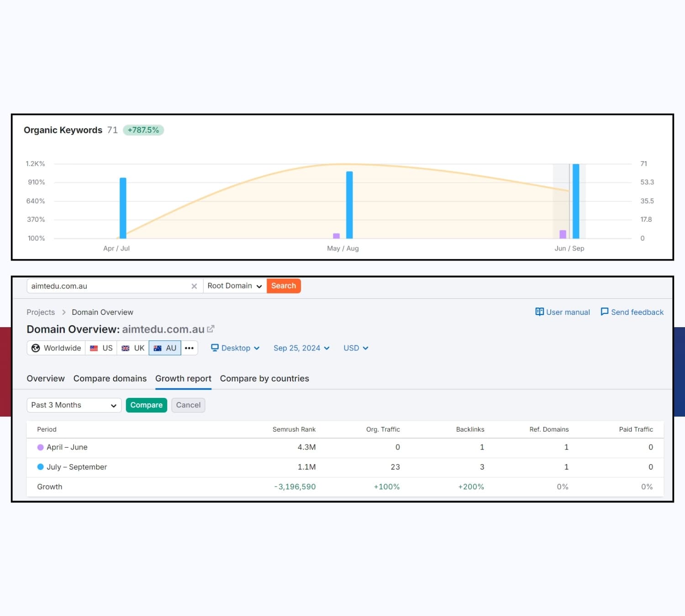
Task: Select the Growth report tab
Action: click(x=183, y=379)
